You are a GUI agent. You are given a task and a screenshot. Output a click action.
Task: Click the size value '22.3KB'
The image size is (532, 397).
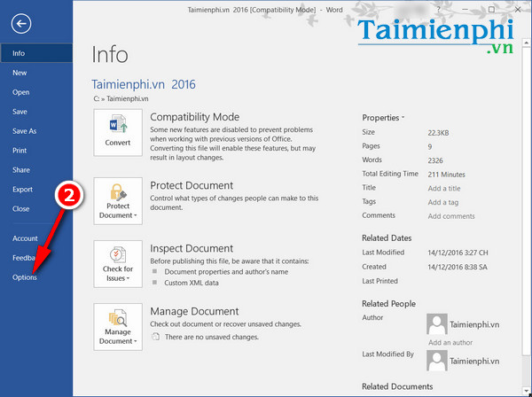(438, 133)
